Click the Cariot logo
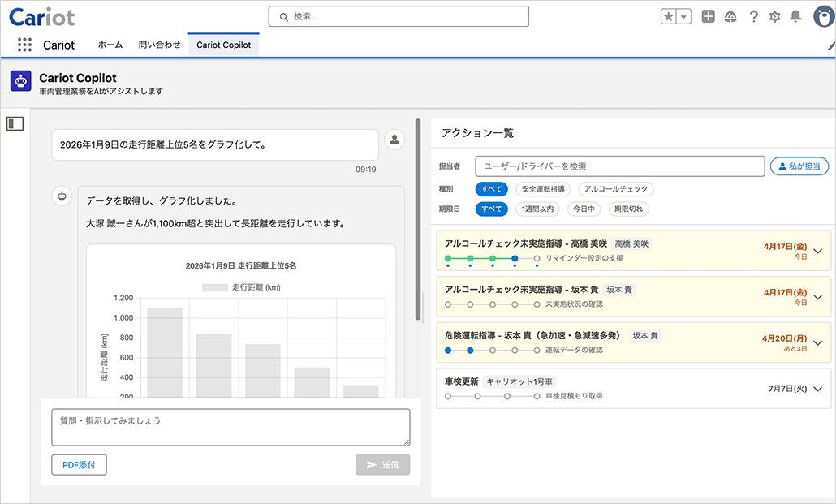 (41, 17)
